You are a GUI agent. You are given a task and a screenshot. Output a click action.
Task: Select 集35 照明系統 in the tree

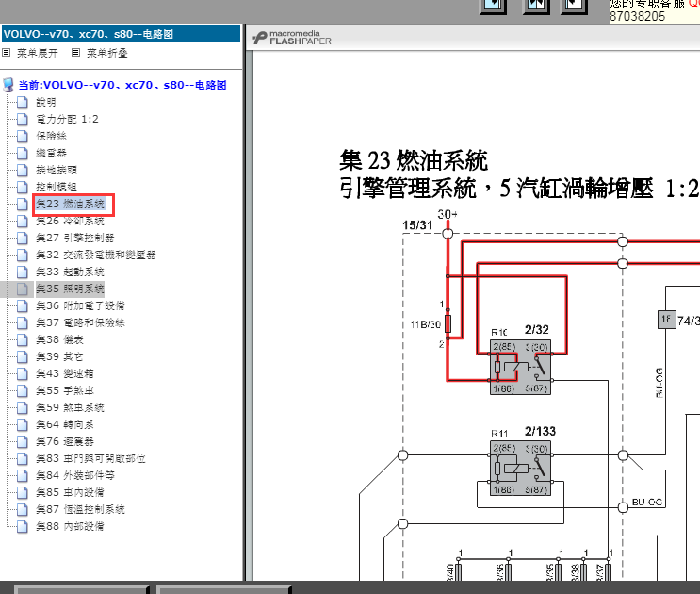[x=70, y=289]
